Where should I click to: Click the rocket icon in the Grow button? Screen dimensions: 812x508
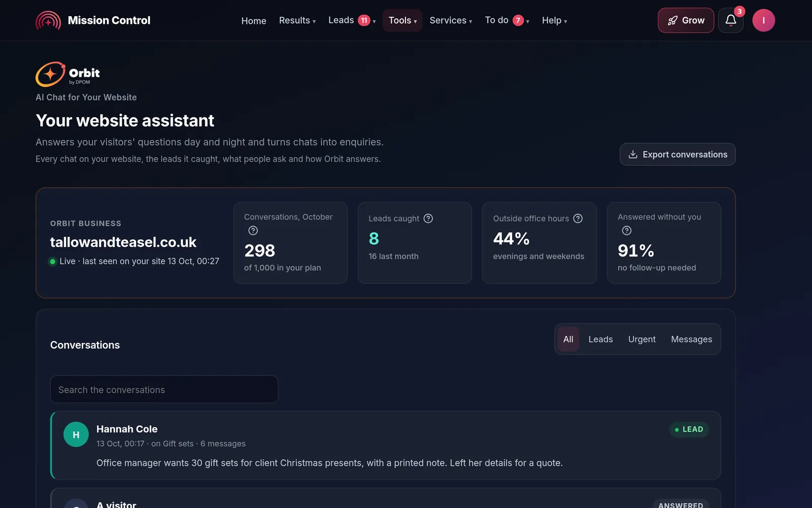tap(672, 20)
